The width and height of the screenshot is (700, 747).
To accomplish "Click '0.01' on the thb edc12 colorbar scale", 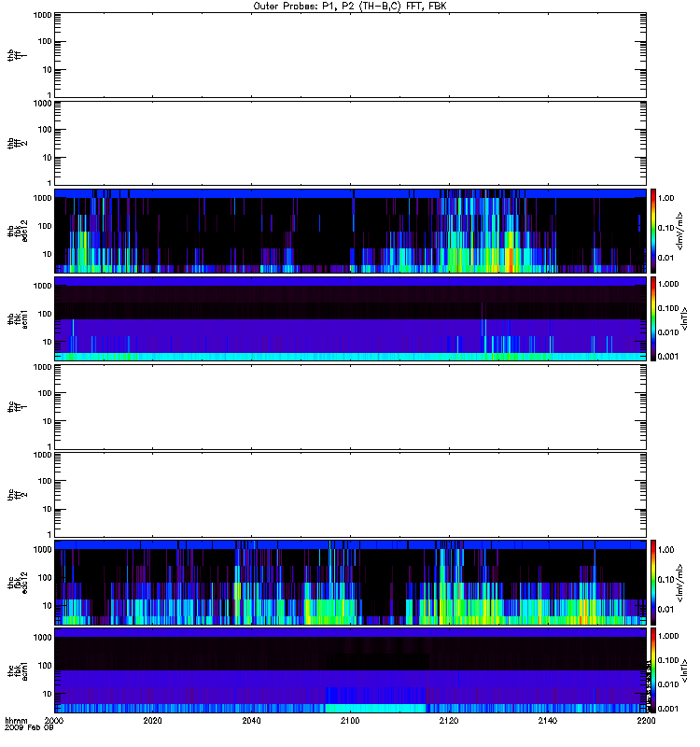I will [665, 258].
